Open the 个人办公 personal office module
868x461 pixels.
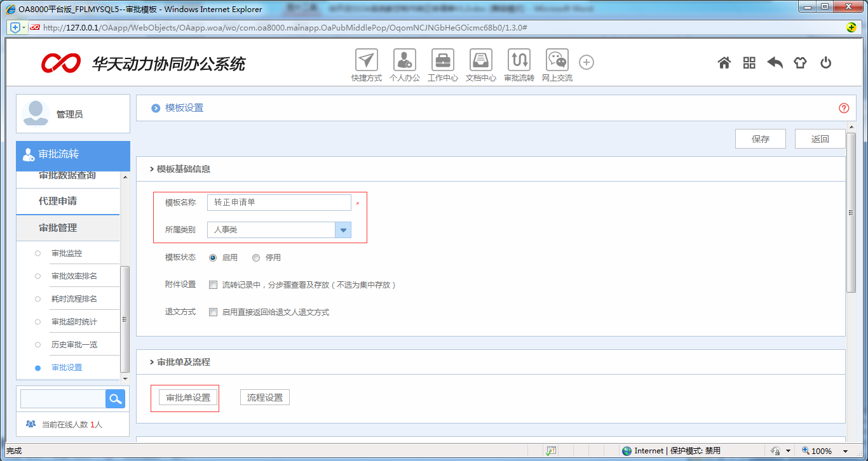pos(404,62)
